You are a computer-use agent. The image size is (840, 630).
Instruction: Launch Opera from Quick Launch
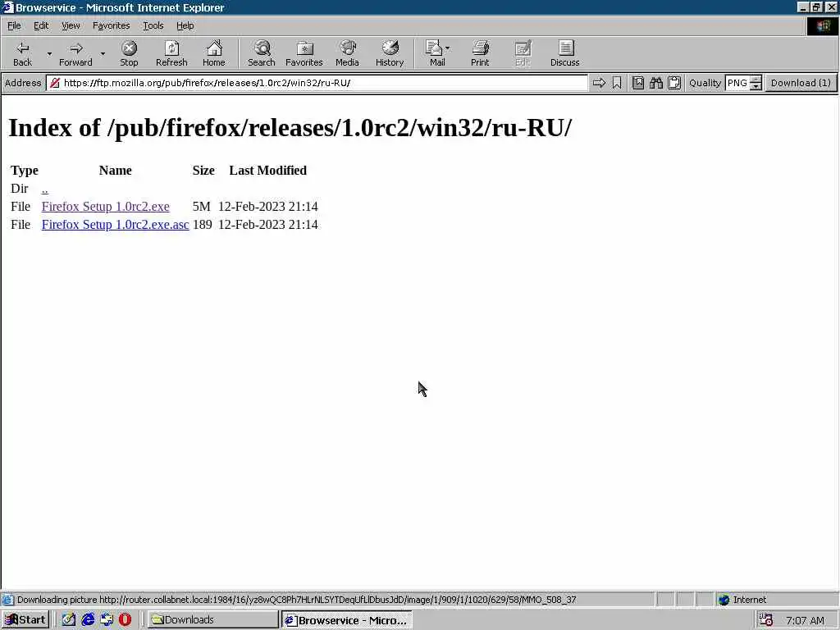pyautogui.click(x=125, y=620)
